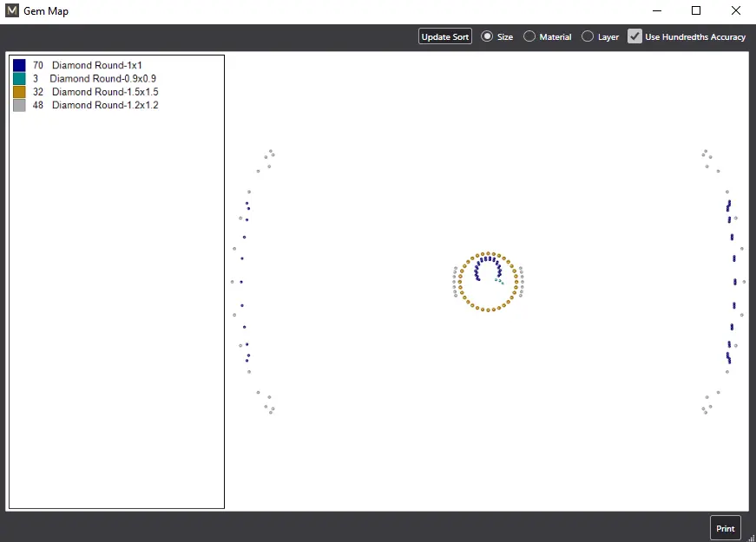Screen dimensions: 756x542
Task: Select the Diamond Round-1x1 legend row text
Action: [x=97, y=65]
